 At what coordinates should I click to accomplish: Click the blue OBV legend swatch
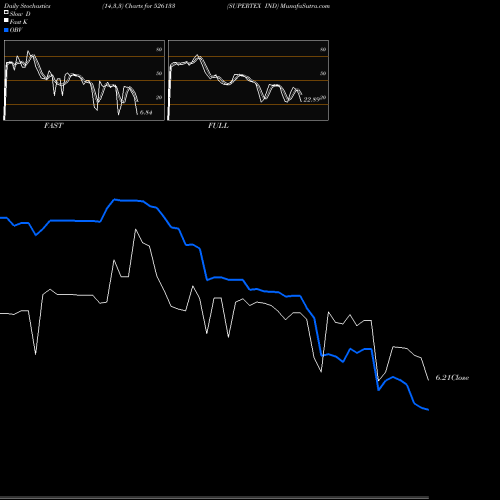point(6,30)
